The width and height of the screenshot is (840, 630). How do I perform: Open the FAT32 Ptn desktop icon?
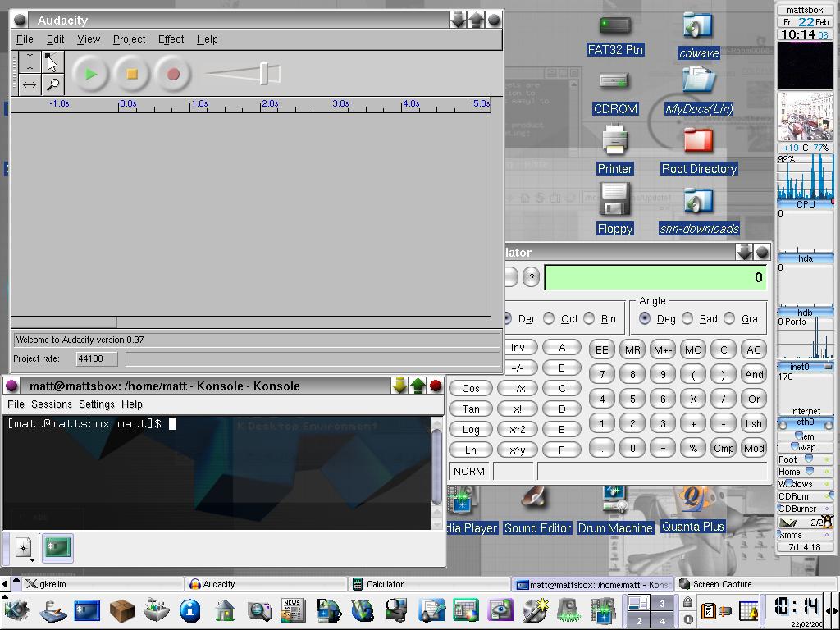click(615, 36)
